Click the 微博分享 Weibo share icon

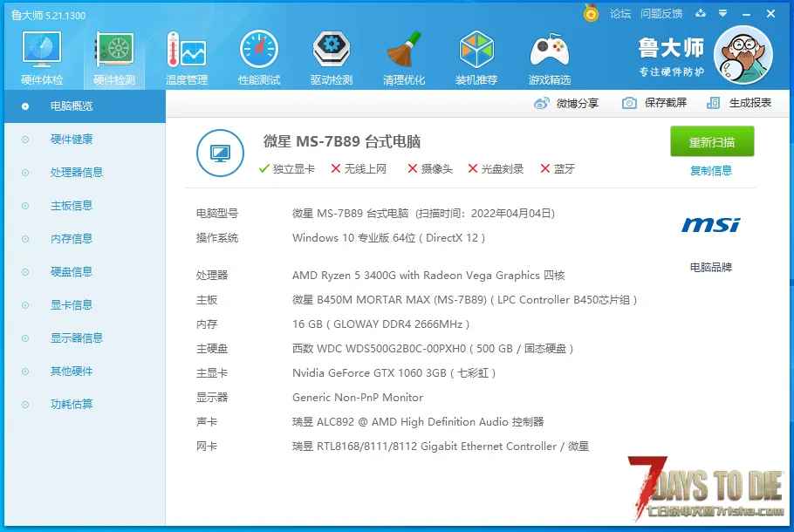click(541, 103)
